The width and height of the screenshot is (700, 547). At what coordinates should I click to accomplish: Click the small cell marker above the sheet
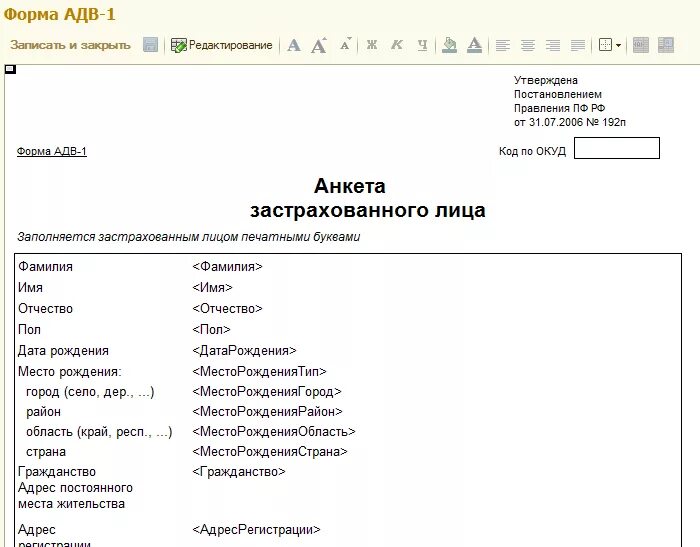click(10, 69)
